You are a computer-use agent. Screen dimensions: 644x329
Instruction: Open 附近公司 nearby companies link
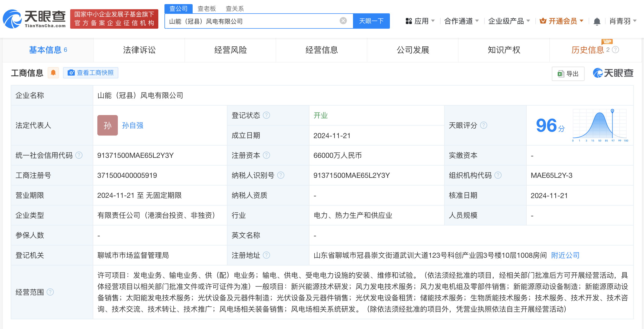565,255
